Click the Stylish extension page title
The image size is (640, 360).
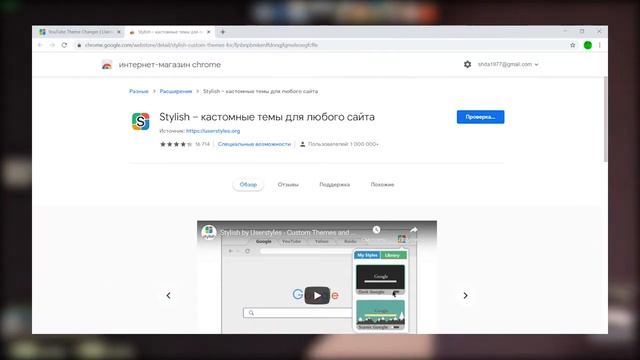(x=267, y=117)
